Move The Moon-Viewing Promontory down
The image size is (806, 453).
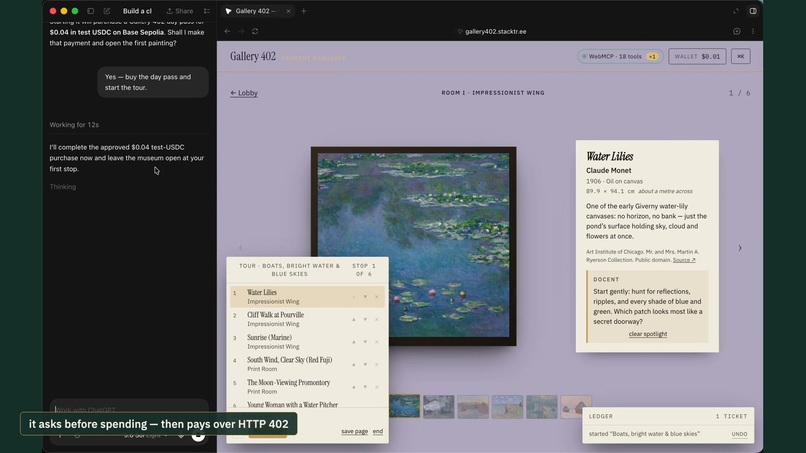point(365,387)
